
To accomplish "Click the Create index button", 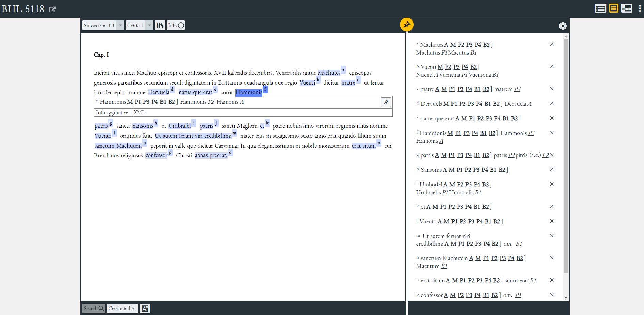I will coord(122,309).
